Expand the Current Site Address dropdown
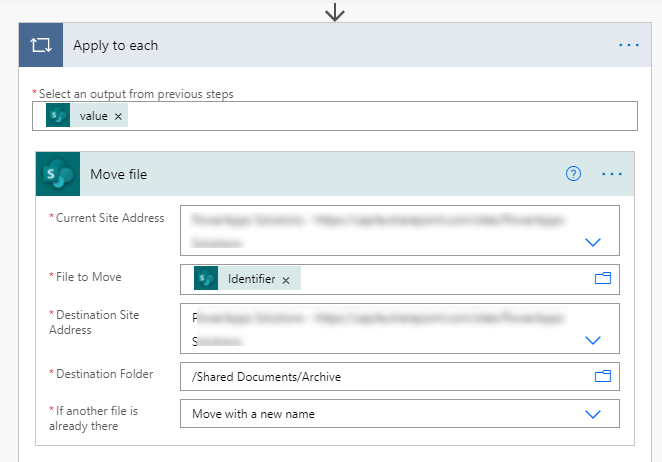662x462 pixels. click(x=593, y=242)
